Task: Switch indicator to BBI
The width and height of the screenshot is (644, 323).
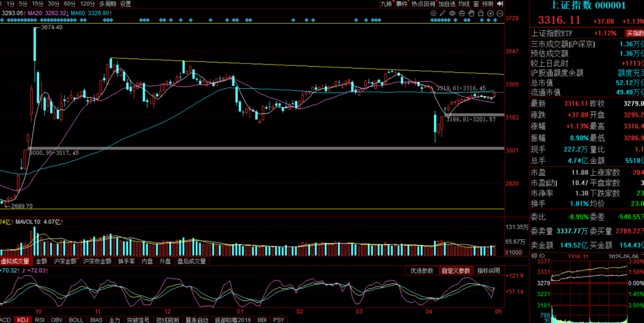Action: pyautogui.click(x=262, y=319)
